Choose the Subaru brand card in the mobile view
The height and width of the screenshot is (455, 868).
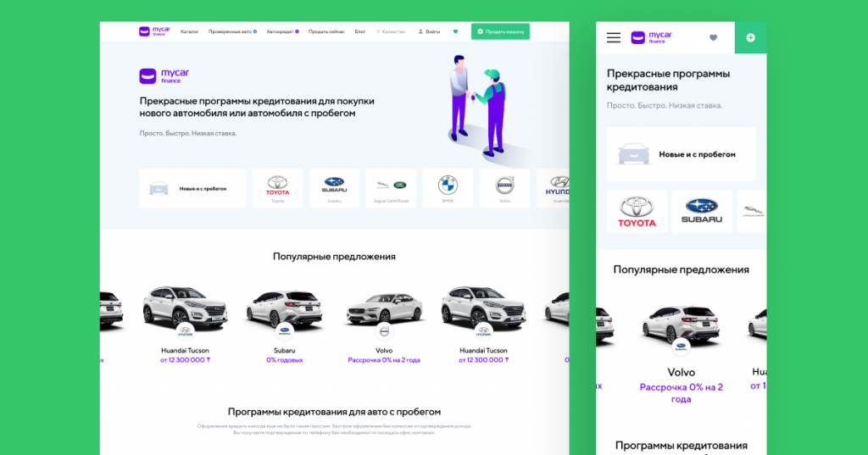[702, 212]
